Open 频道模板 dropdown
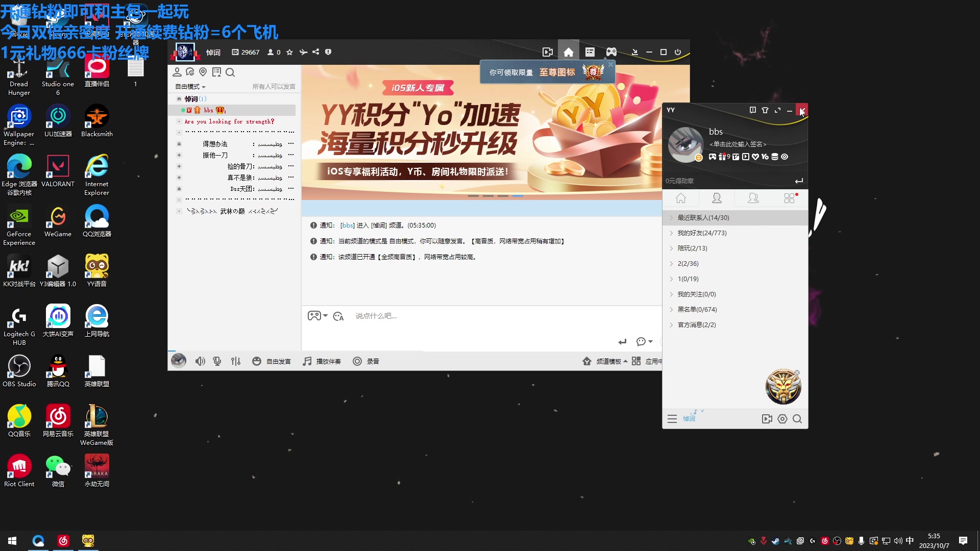The width and height of the screenshot is (980, 551). [605, 361]
